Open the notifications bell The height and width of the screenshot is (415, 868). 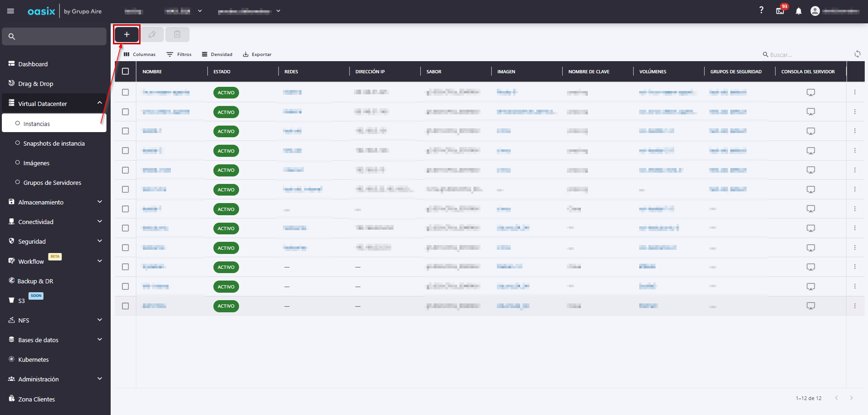coord(798,11)
